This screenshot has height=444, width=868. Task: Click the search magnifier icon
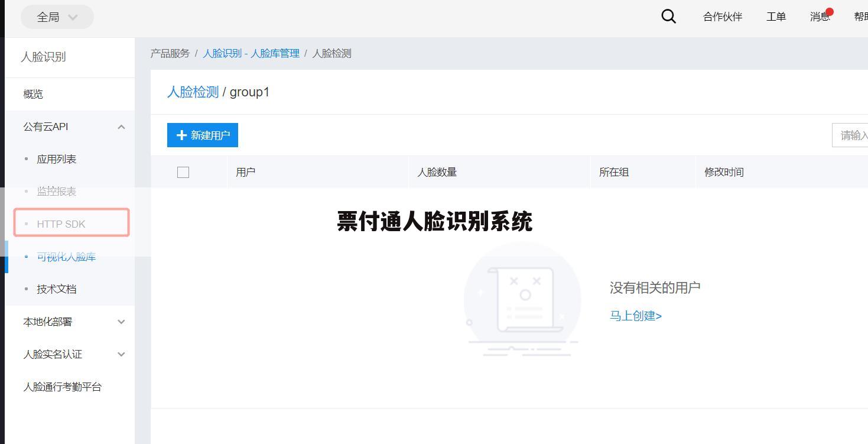coord(668,17)
